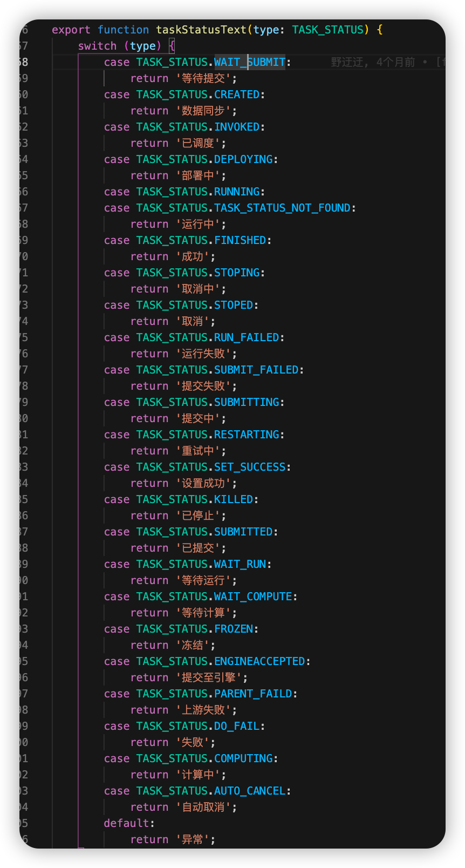Click the string '部署中'
The image size is (465, 868).
point(198,175)
